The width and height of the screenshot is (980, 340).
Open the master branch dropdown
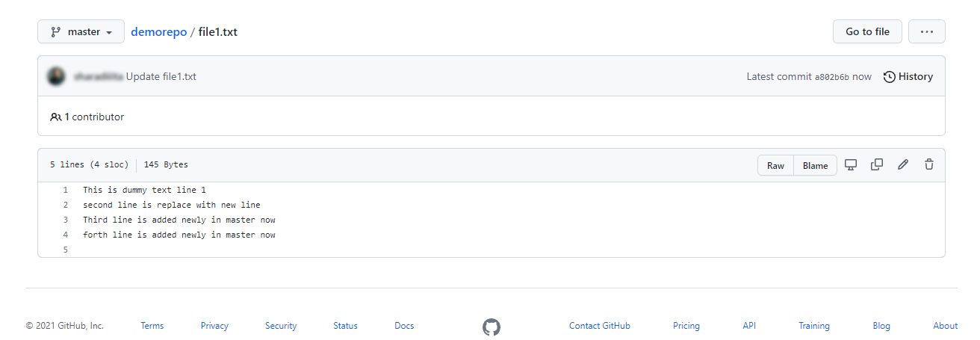pyautogui.click(x=81, y=32)
